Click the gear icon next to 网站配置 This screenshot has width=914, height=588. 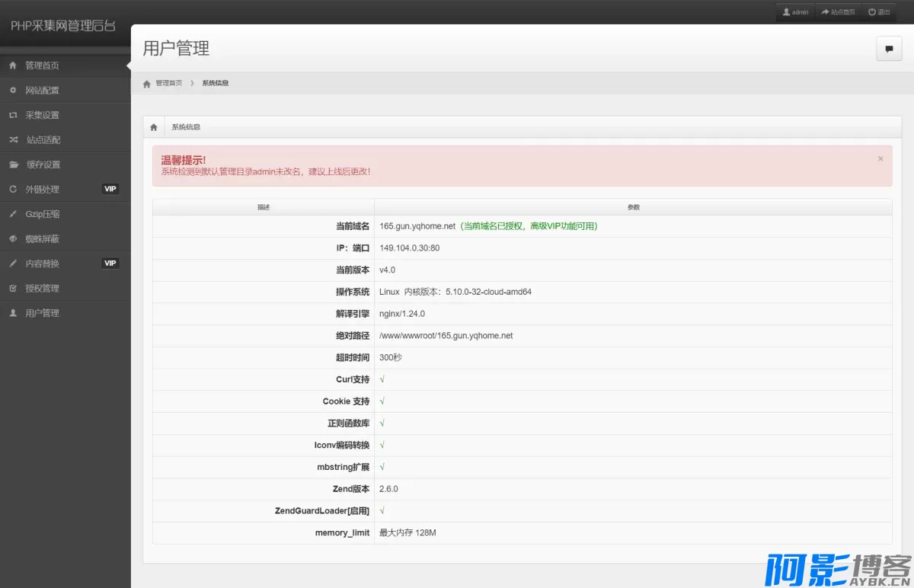click(x=12, y=91)
